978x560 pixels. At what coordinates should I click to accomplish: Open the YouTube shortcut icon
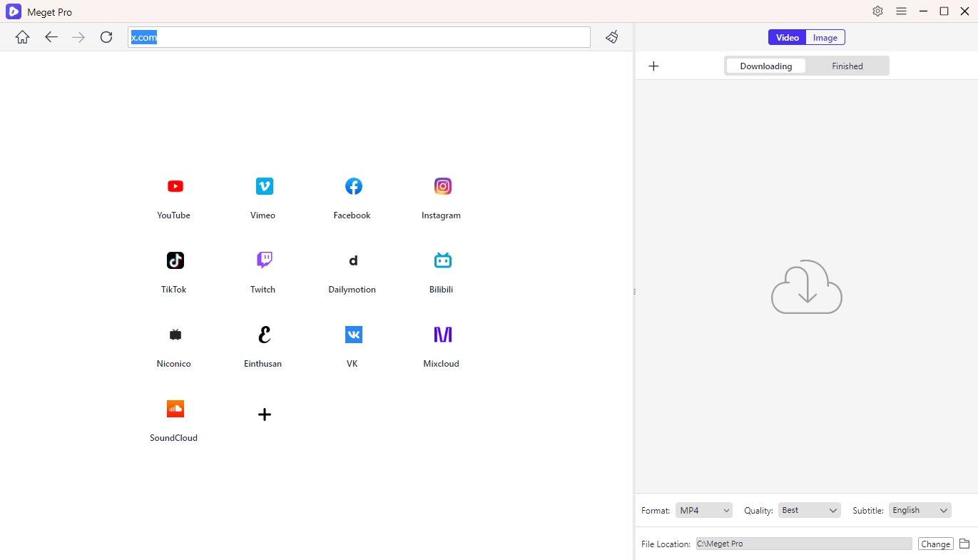coord(175,186)
